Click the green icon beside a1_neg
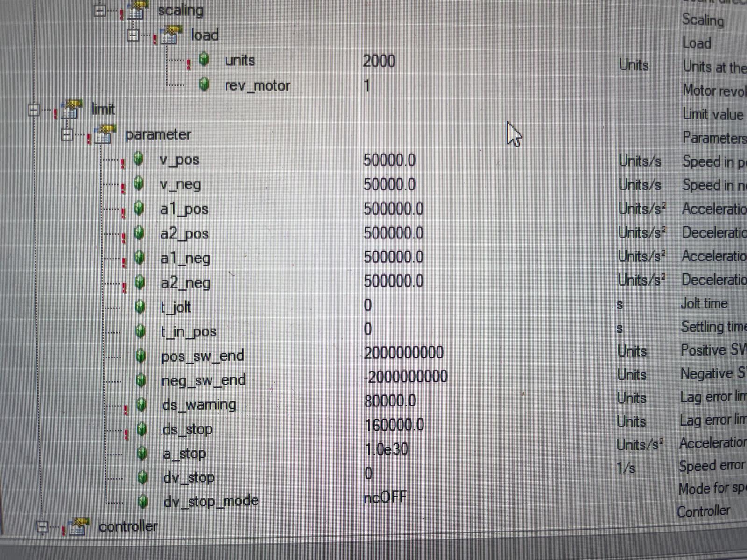The width and height of the screenshot is (747, 560). tap(140, 257)
